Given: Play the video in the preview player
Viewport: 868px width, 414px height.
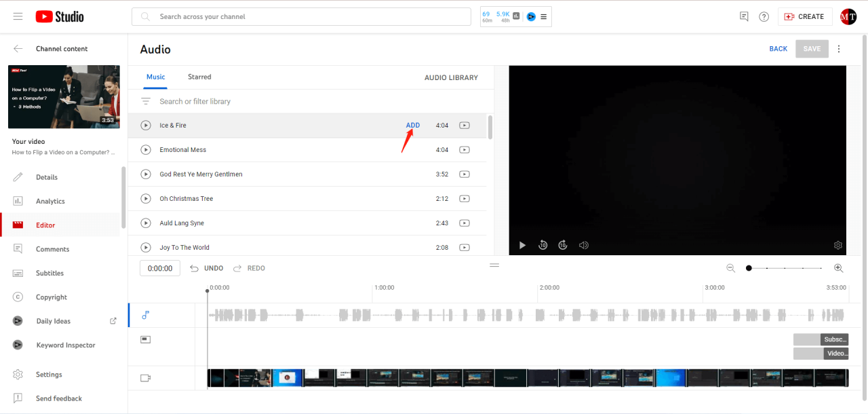Looking at the screenshot, I should pos(522,245).
